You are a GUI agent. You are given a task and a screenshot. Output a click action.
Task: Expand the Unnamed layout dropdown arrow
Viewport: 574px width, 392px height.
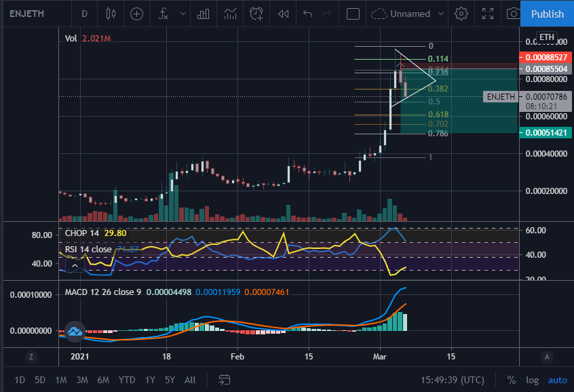point(441,14)
